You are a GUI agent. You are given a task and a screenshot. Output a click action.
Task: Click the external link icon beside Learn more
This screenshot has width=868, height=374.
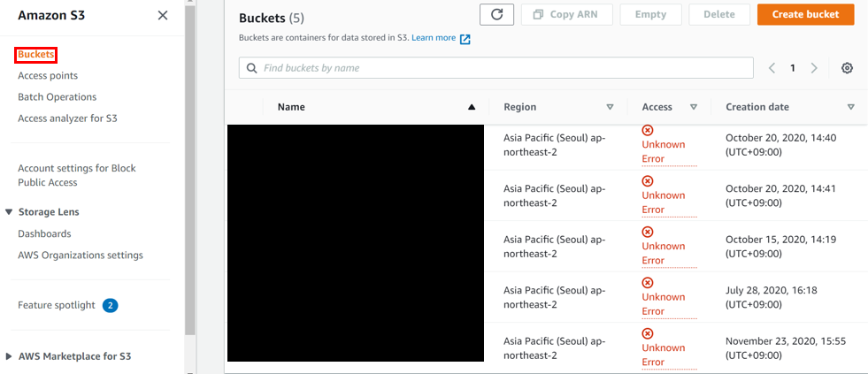[x=465, y=39]
